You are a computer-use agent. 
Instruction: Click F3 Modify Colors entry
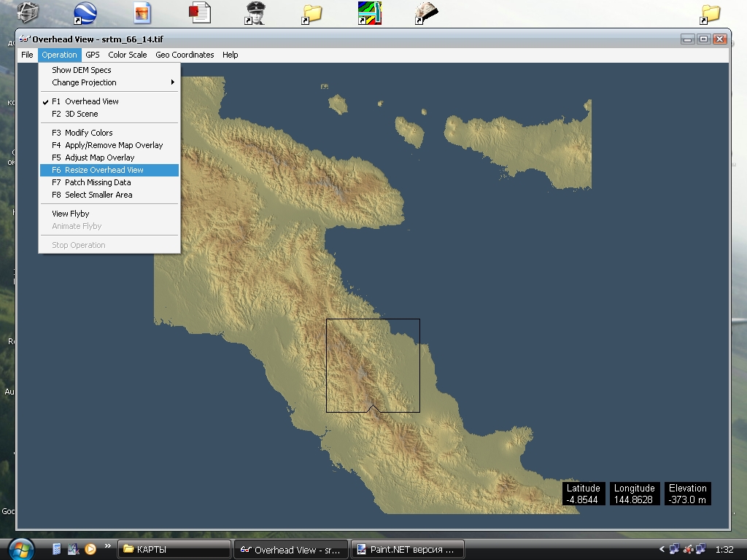point(88,133)
